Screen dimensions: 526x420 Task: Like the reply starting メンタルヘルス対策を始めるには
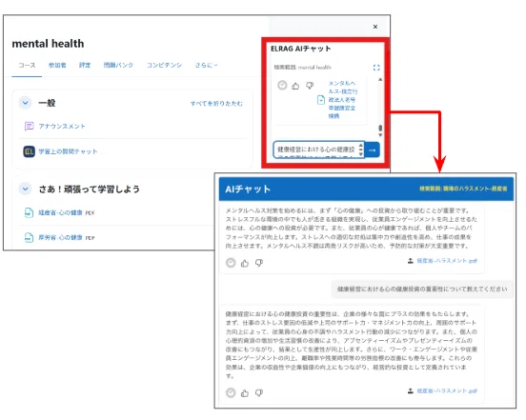tap(245, 263)
